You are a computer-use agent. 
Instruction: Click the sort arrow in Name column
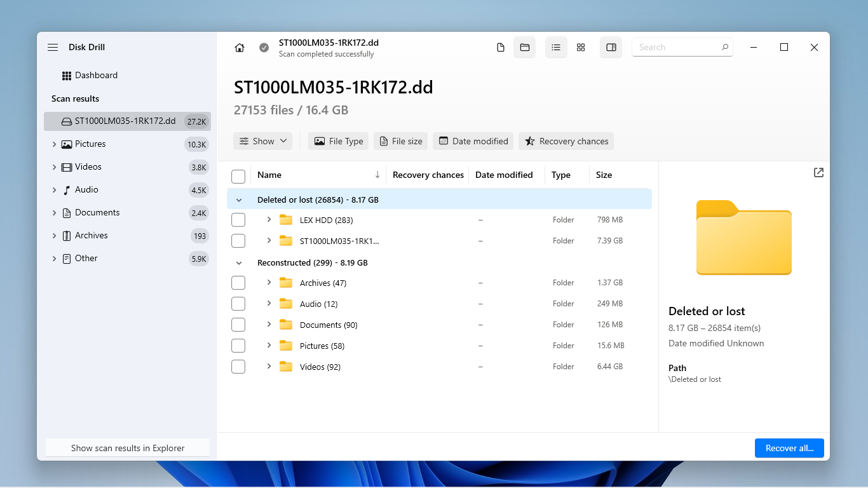click(x=377, y=175)
